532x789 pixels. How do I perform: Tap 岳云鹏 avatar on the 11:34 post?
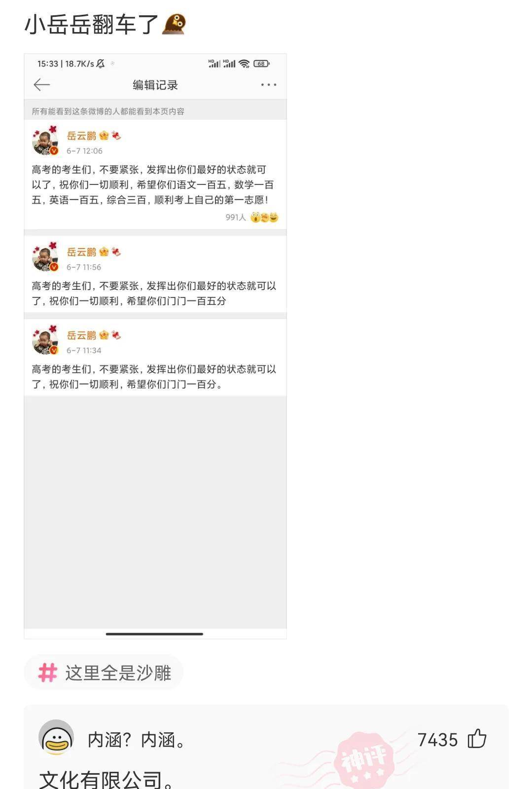pos(45,340)
